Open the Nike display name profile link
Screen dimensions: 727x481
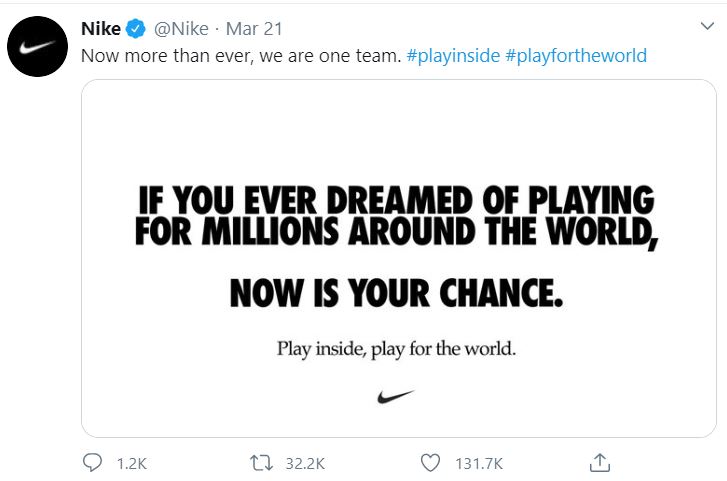101,29
